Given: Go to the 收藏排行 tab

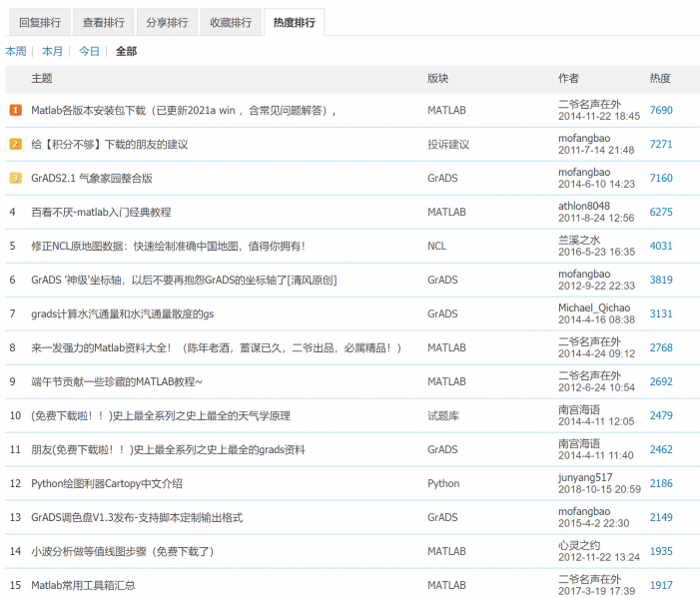Looking at the screenshot, I should point(230,22).
